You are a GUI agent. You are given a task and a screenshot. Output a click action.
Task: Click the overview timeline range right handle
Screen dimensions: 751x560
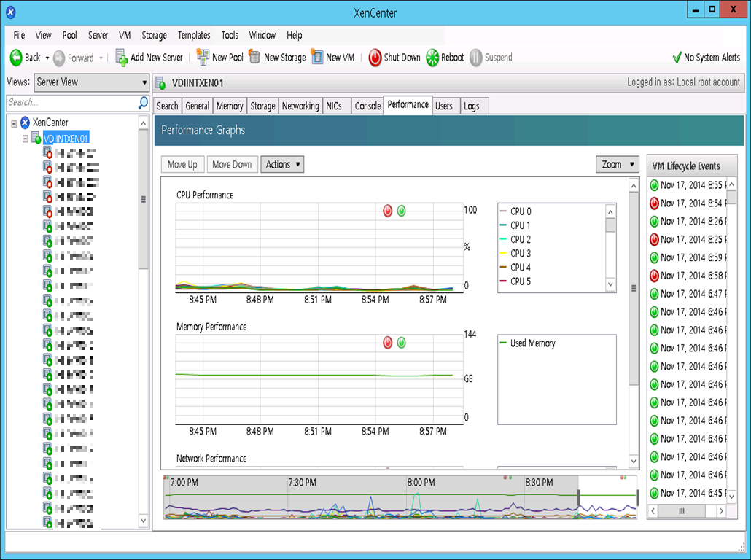tap(637, 498)
